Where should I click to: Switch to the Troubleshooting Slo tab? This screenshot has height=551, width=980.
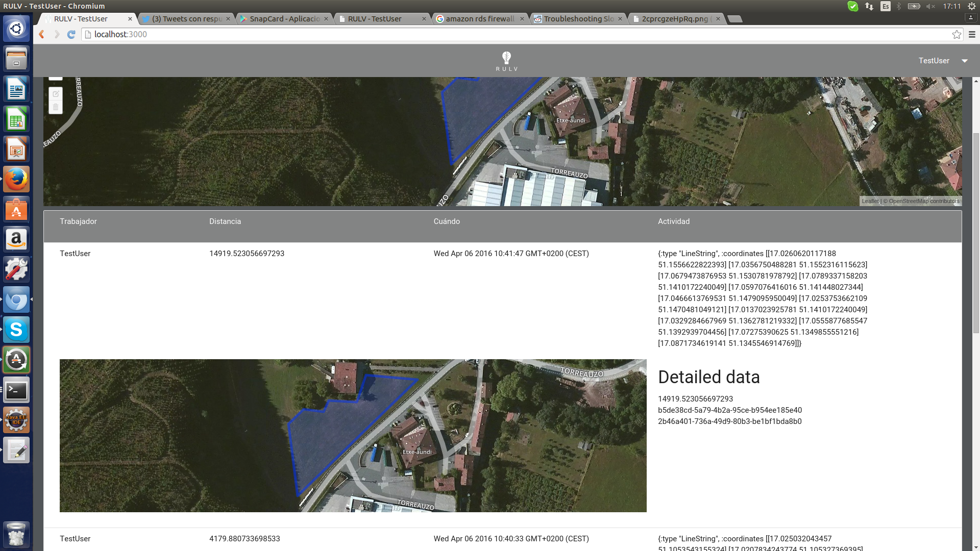(578, 19)
